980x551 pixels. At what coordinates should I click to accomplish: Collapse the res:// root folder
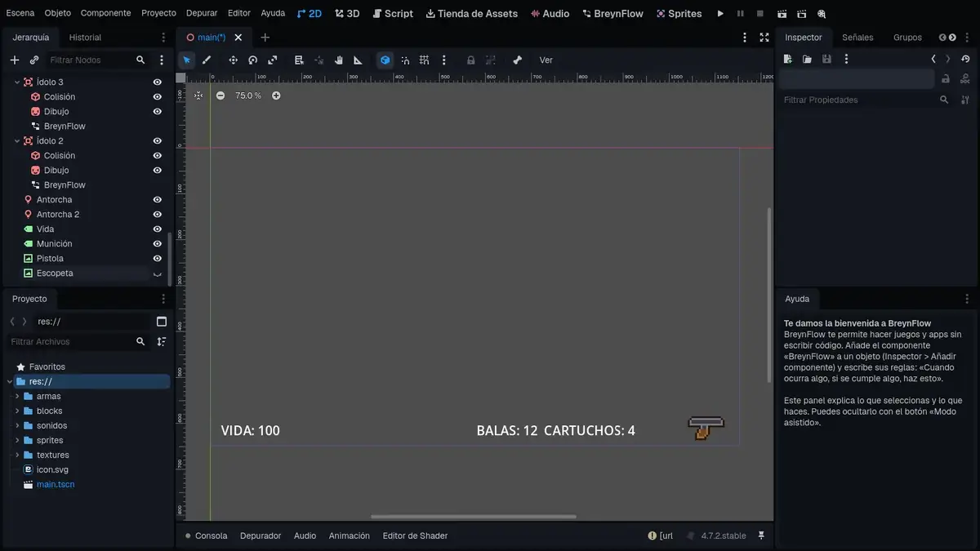pos(10,381)
